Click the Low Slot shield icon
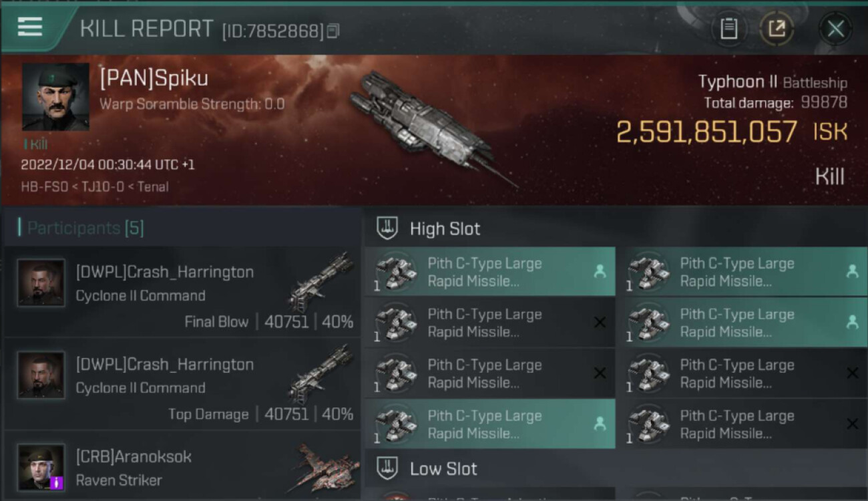Viewport: 868px width, 501px height. pos(387,469)
